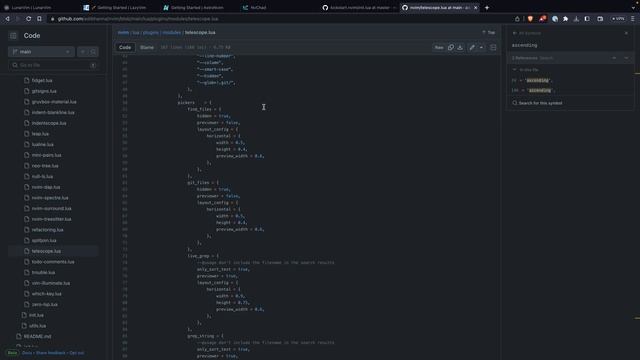This screenshot has height=360, width=640.
Task: Open which-key.lua file
Action: (x=47, y=294)
